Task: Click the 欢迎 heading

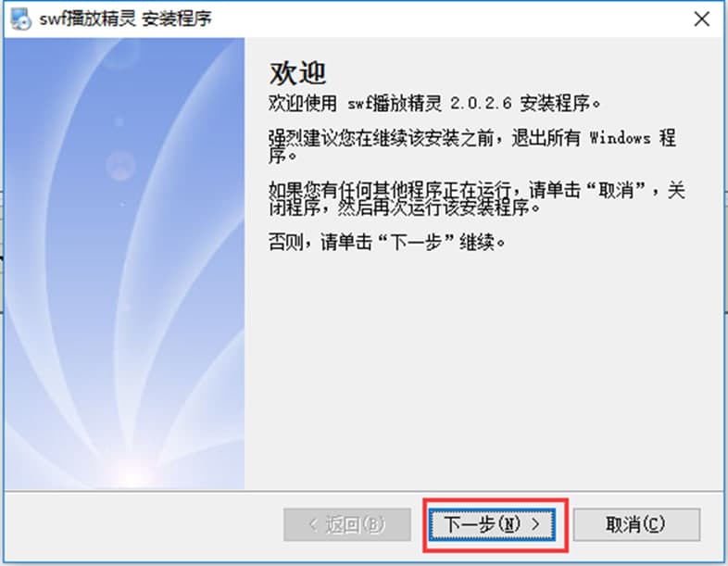Action: 298,73
